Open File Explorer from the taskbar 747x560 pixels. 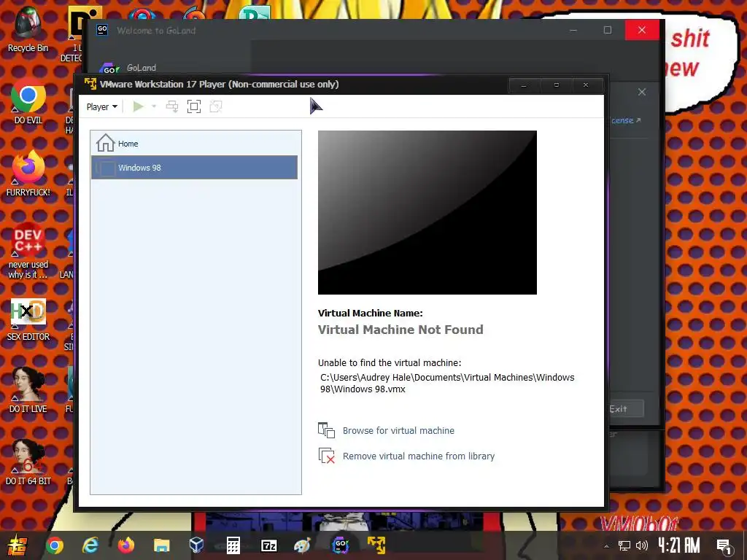click(161, 545)
